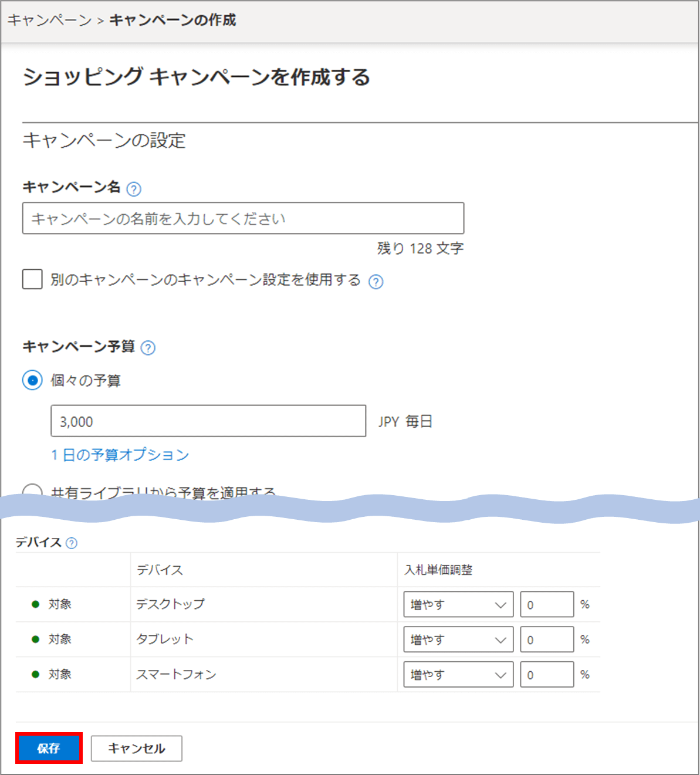Viewport: 700px width, 775px height.
Task: Enable 別のキャンペーンのキャンペーン設定を使用する checkbox
Action: coord(32,279)
